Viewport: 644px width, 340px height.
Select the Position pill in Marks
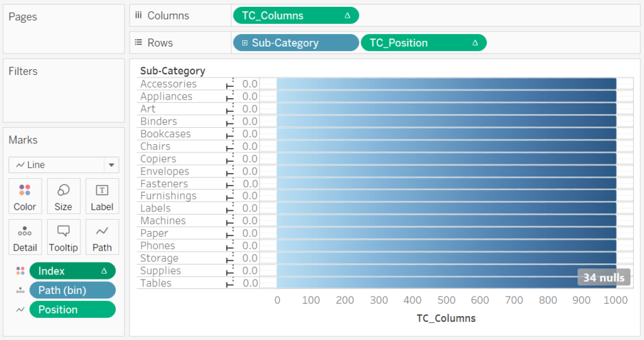coord(72,310)
